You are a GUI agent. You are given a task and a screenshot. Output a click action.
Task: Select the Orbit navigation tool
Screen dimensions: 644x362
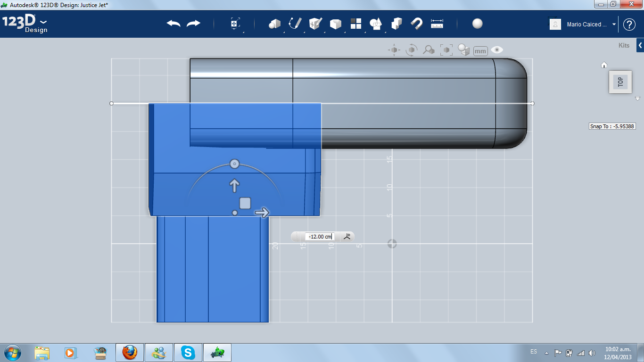pyautogui.click(x=412, y=50)
